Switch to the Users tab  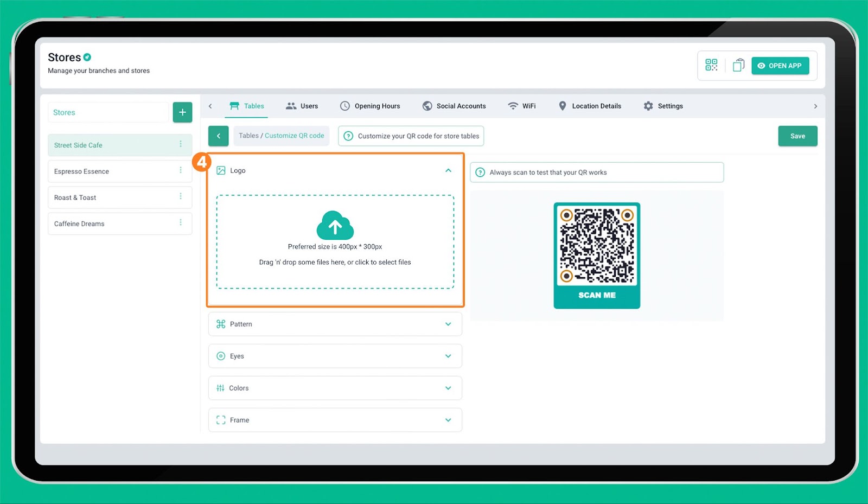point(302,106)
